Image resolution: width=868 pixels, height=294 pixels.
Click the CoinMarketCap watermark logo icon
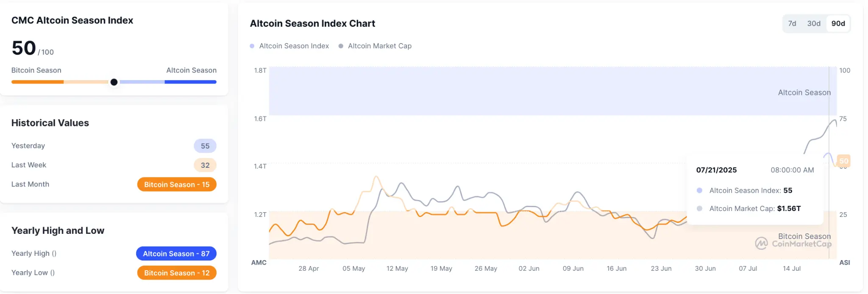point(761,243)
